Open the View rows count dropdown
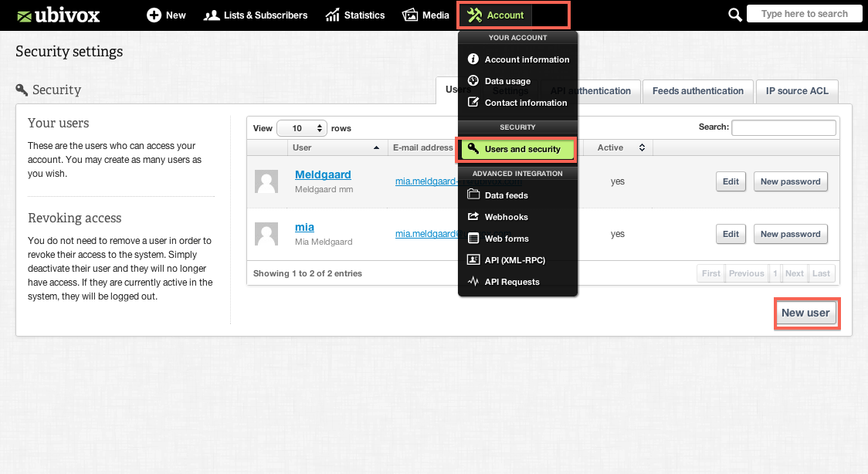 tap(302, 128)
